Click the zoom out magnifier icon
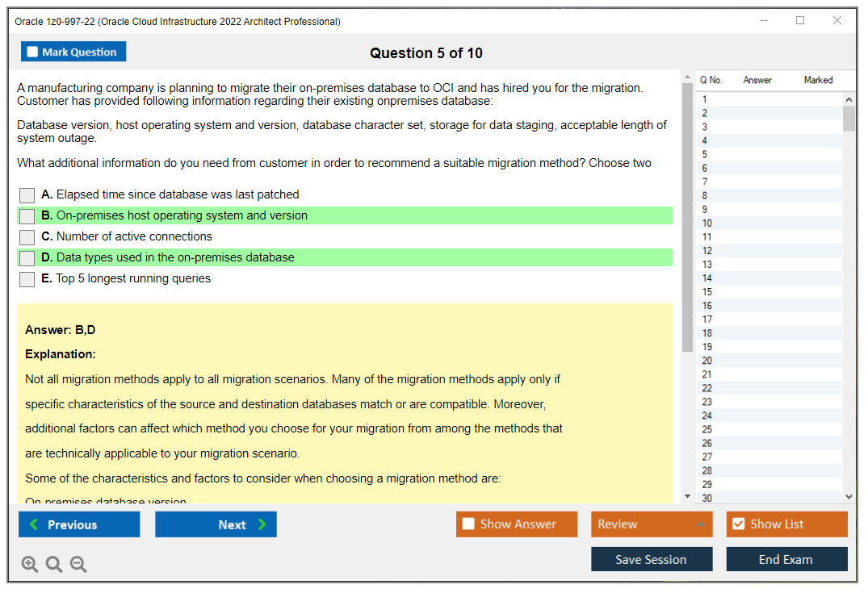868x593 pixels. [78, 565]
